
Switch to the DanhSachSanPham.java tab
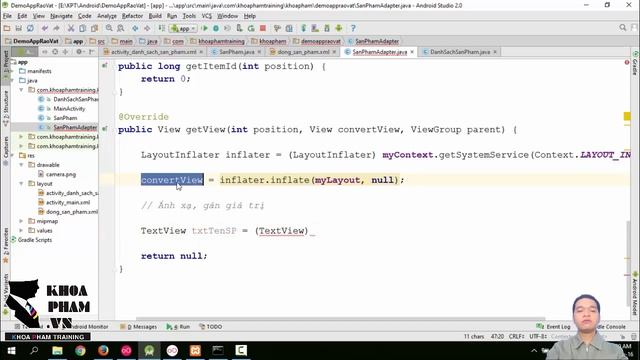point(460,52)
